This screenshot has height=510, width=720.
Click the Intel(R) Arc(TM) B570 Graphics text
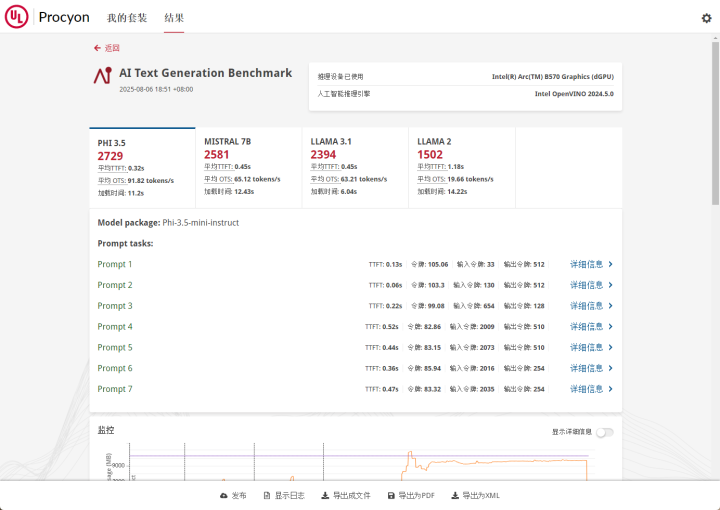[x=552, y=77]
